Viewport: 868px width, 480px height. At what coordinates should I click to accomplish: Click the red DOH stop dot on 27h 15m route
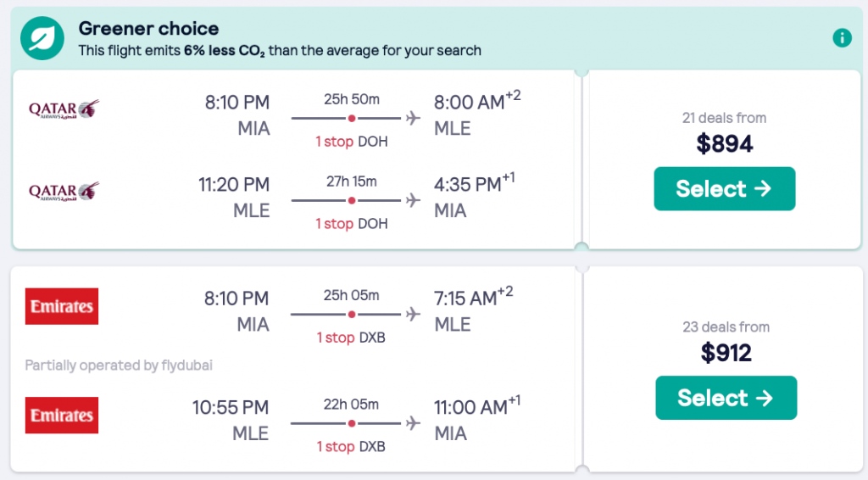(x=352, y=201)
